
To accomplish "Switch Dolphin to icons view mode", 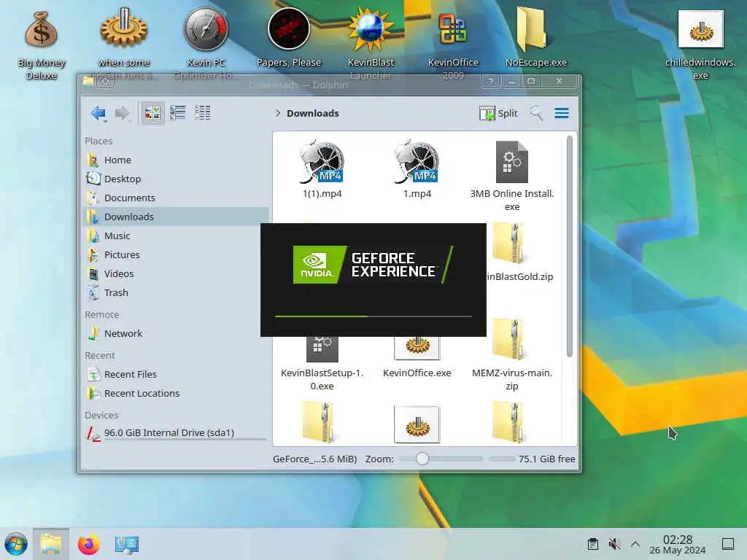I will (x=152, y=113).
